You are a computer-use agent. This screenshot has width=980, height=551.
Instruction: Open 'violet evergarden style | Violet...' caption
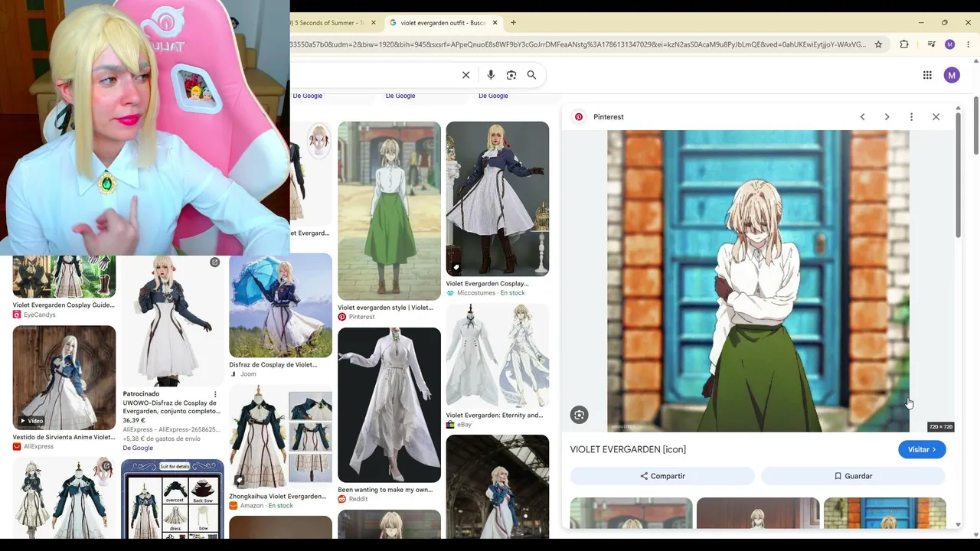385,308
